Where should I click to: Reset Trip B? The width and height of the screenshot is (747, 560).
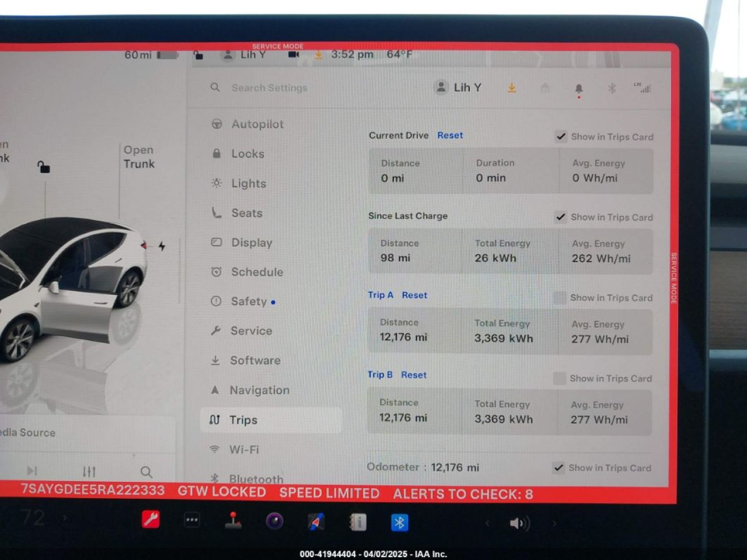click(x=414, y=375)
